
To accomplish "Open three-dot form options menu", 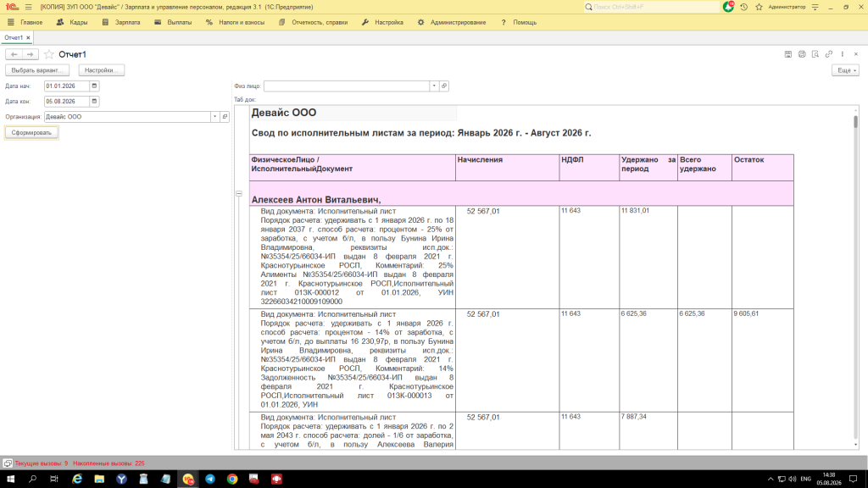I will [x=843, y=54].
